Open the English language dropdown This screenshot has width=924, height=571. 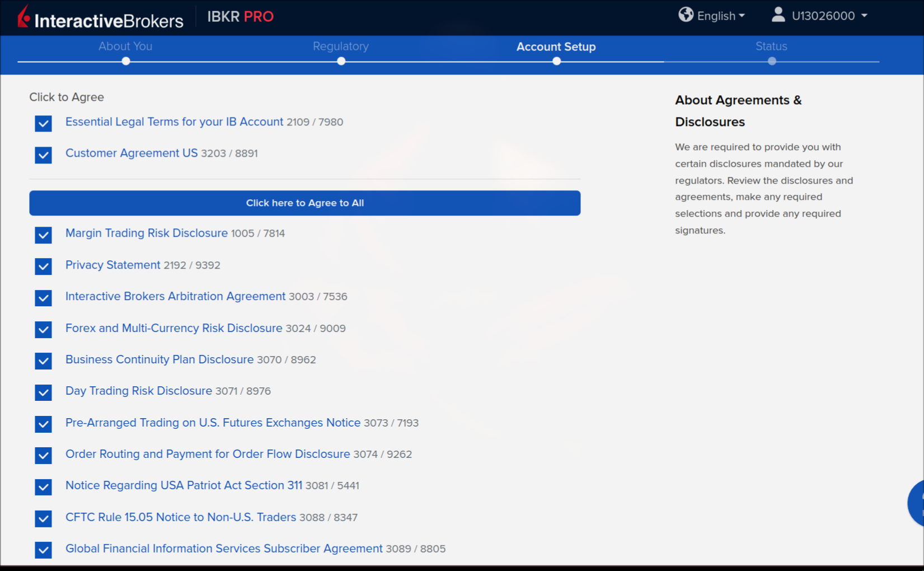(720, 16)
